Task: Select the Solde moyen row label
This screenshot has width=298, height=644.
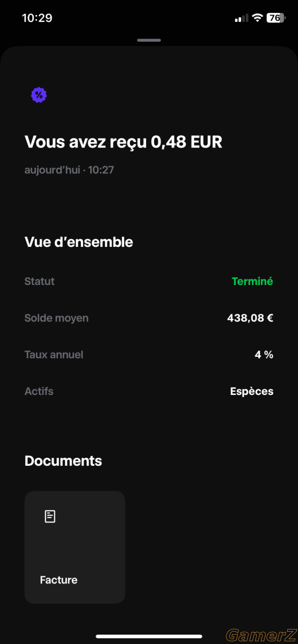Action: [56, 318]
